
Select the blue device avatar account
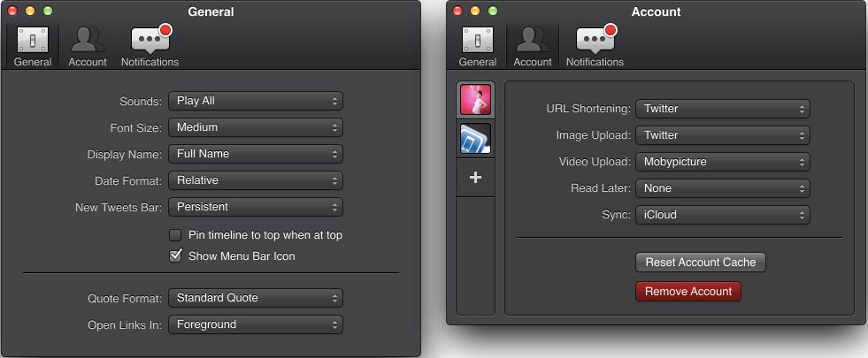(x=475, y=138)
